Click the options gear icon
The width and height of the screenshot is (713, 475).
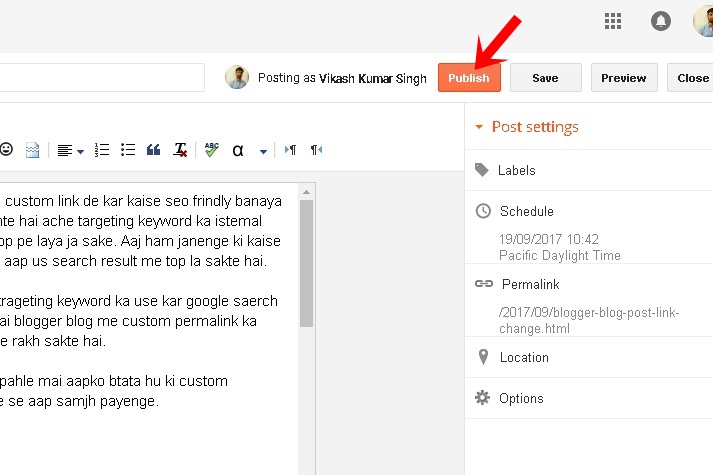482,398
